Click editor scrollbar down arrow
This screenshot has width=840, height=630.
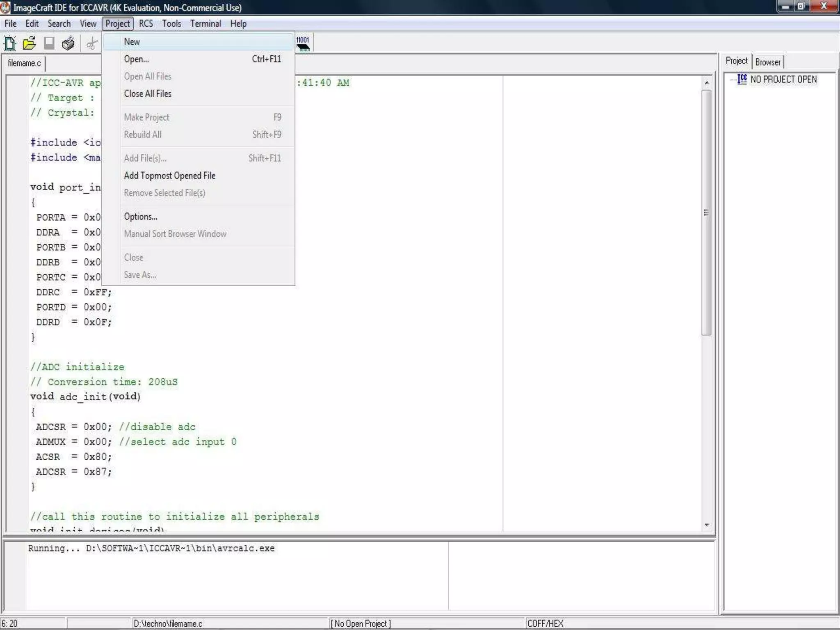tap(707, 525)
